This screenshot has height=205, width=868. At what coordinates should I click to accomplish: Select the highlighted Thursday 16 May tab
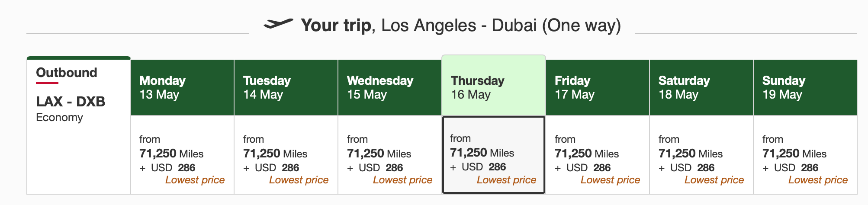[493, 86]
